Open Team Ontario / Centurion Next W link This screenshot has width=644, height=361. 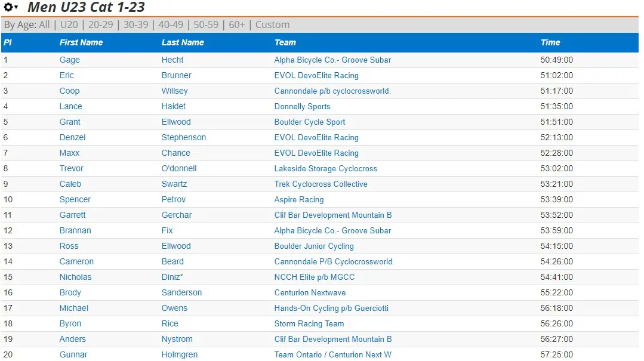tap(332, 355)
